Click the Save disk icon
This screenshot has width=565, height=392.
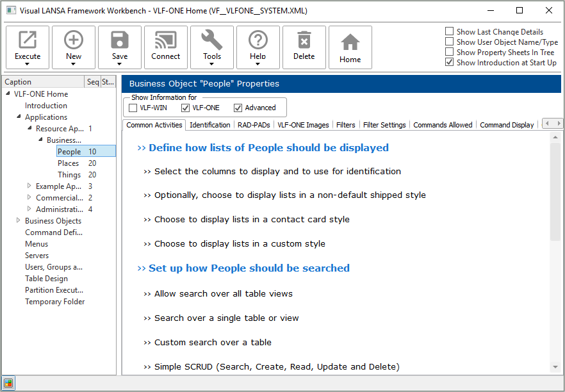pos(120,41)
